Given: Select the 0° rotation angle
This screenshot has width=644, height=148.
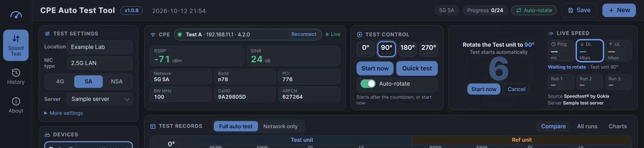Looking at the screenshot, I should click(365, 49).
